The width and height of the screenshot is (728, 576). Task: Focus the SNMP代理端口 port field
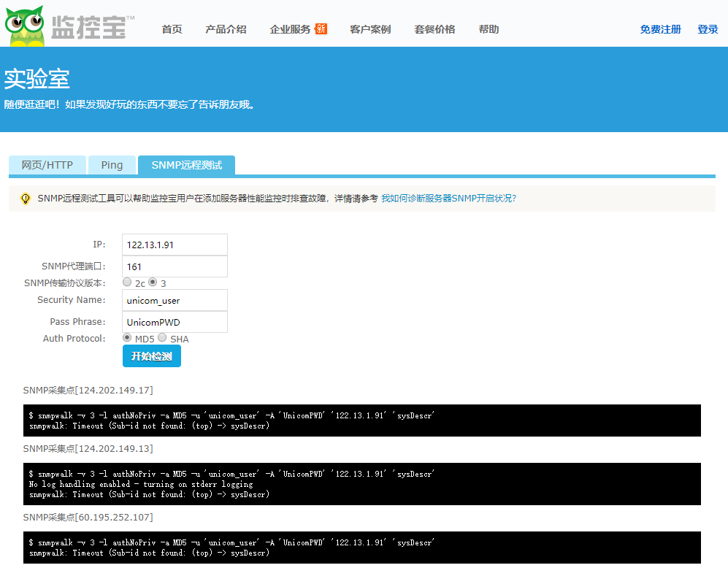click(x=175, y=266)
